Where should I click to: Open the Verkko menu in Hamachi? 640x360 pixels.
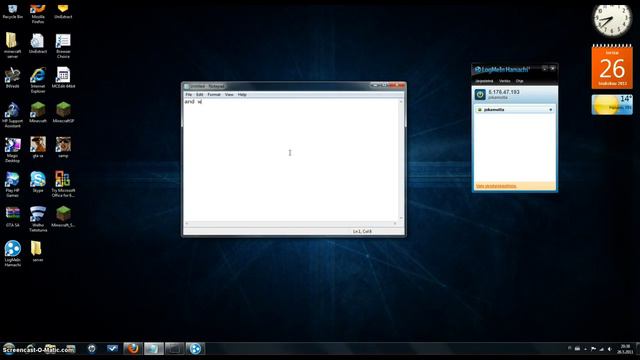[x=504, y=81]
